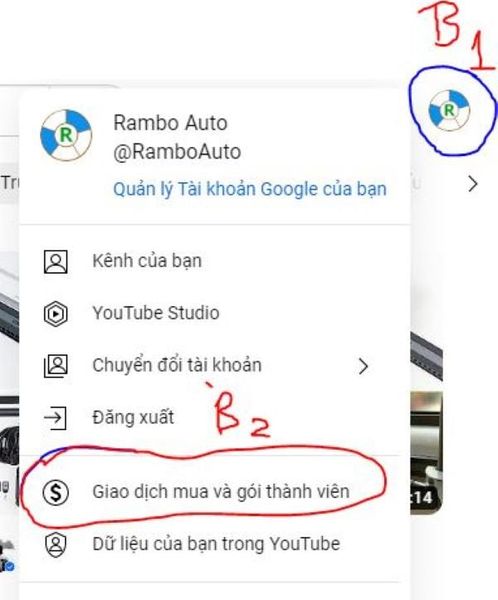Click the right chevron below the avatar
Screen dimensions: 498x600
tap(473, 184)
